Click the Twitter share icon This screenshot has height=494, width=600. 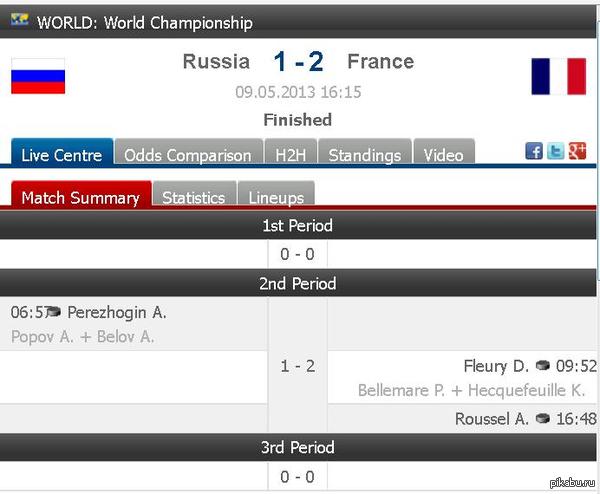tap(555, 151)
